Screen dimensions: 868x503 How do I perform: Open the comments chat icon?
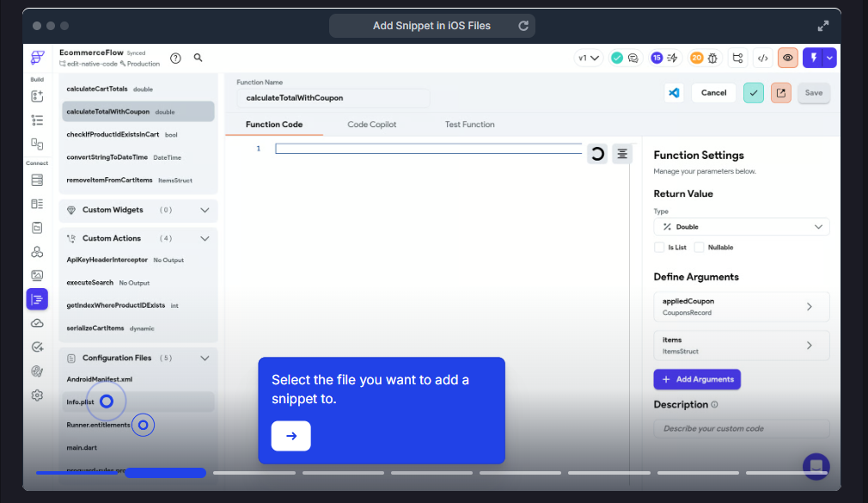(x=633, y=58)
